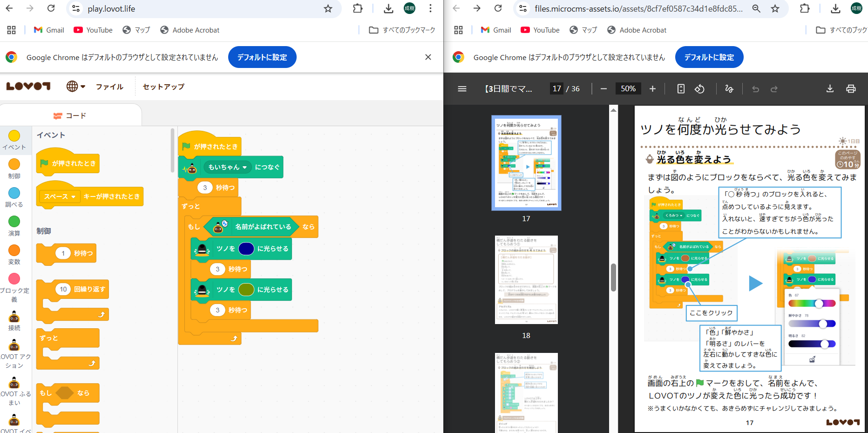Select the ブロック定義 category circle
868x433 pixels.
14,278
